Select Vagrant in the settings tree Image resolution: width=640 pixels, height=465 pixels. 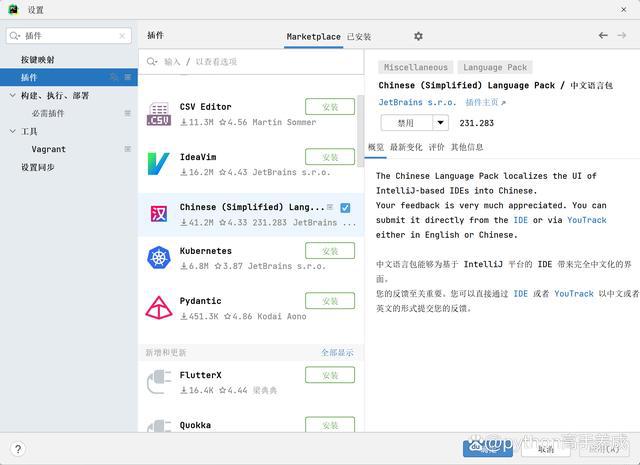[x=48, y=149]
